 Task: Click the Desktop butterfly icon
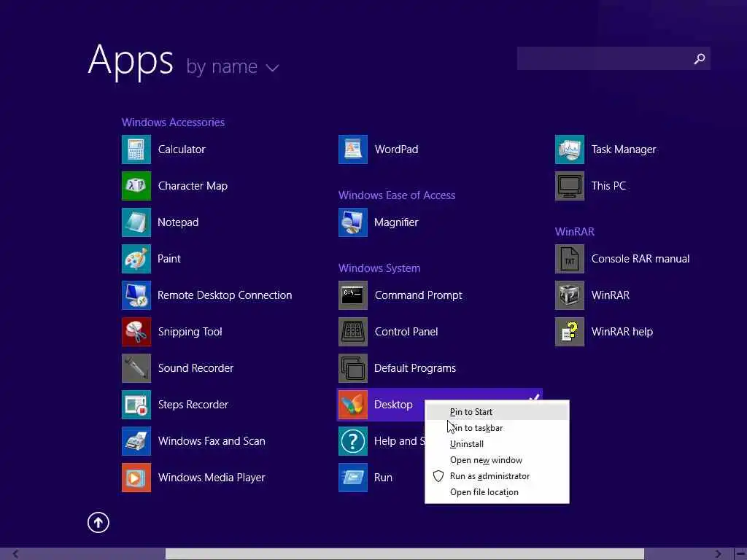[353, 404]
